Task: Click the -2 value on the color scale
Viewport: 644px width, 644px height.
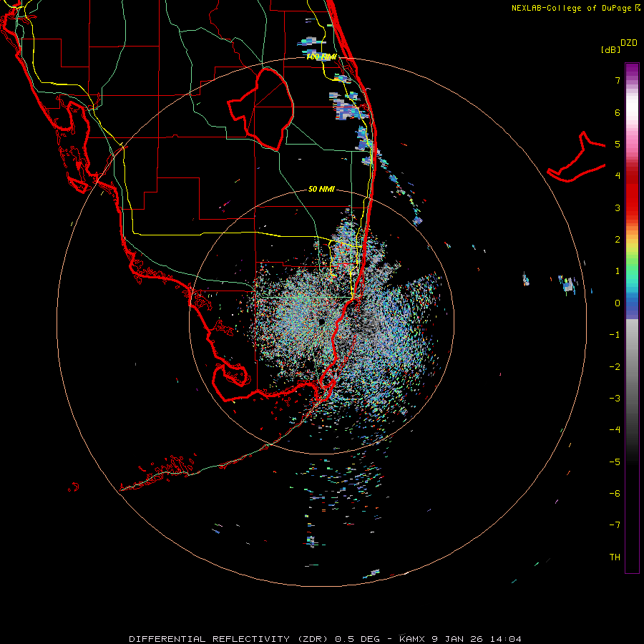Action: (x=615, y=367)
